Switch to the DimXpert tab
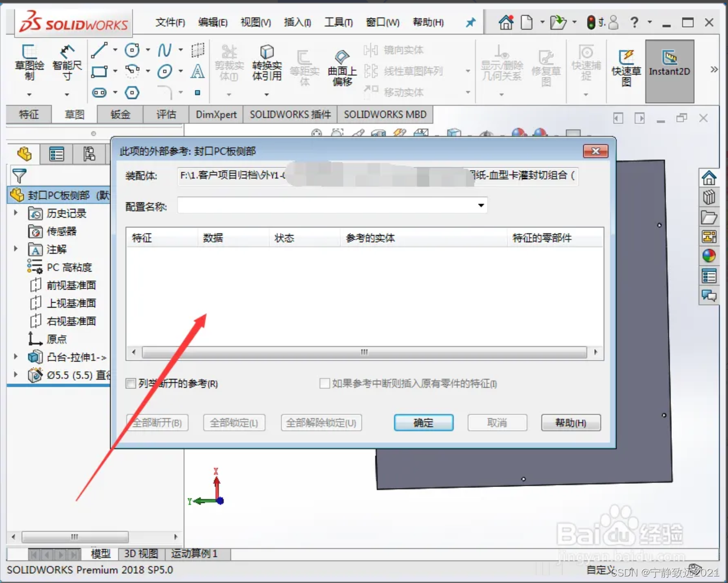Image resolution: width=728 pixels, height=583 pixels. [x=216, y=115]
